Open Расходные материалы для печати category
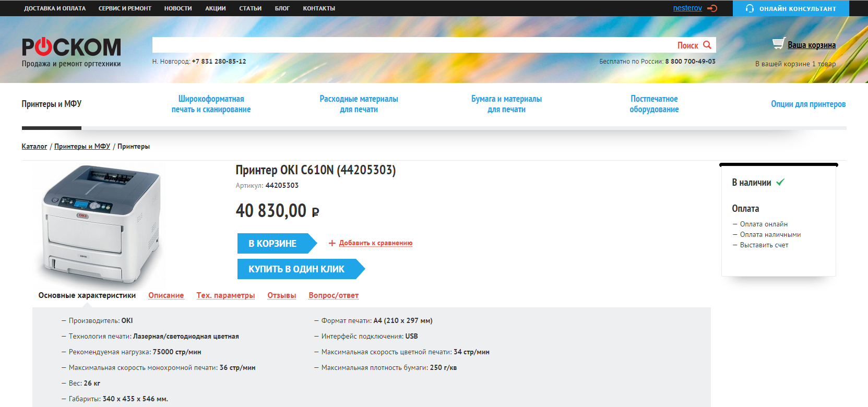This screenshot has width=868, height=407. (359, 104)
